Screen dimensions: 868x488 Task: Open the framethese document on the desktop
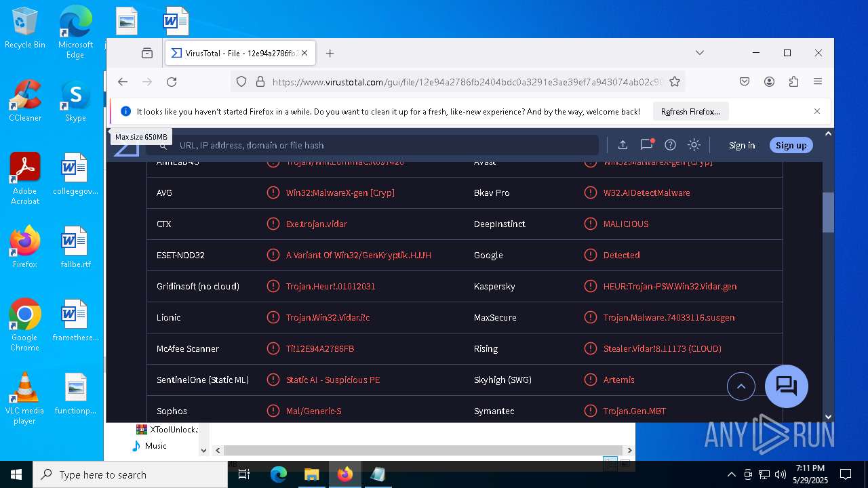75,321
